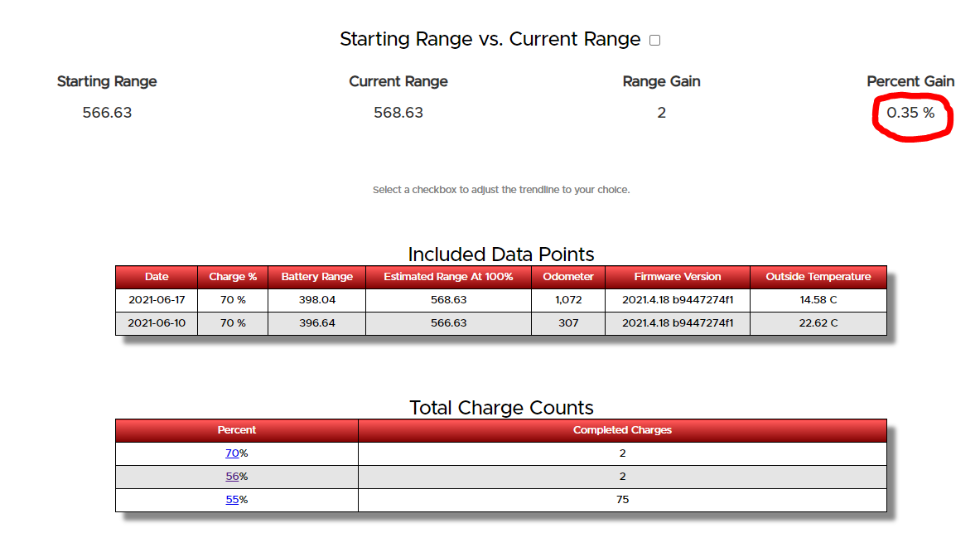Image resolution: width=980 pixels, height=533 pixels.
Task: Click the Percent Gain label
Action: tap(910, 82)
